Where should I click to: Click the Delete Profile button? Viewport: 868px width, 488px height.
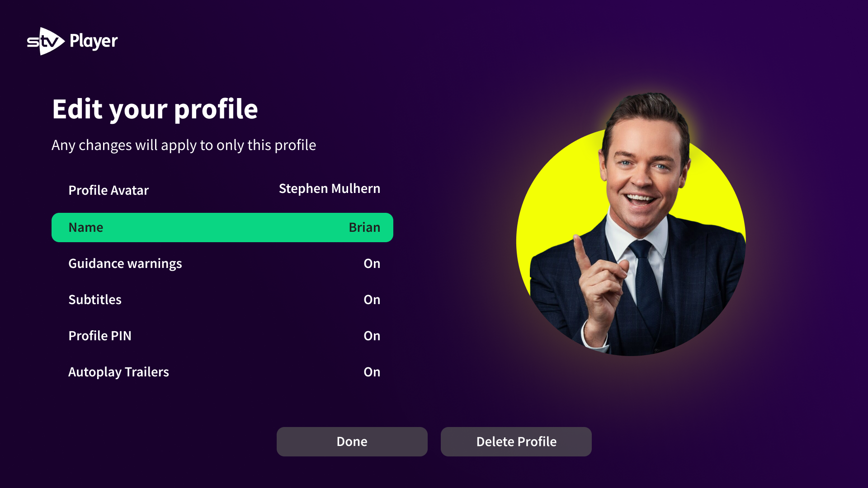click(x=516, y=441)
